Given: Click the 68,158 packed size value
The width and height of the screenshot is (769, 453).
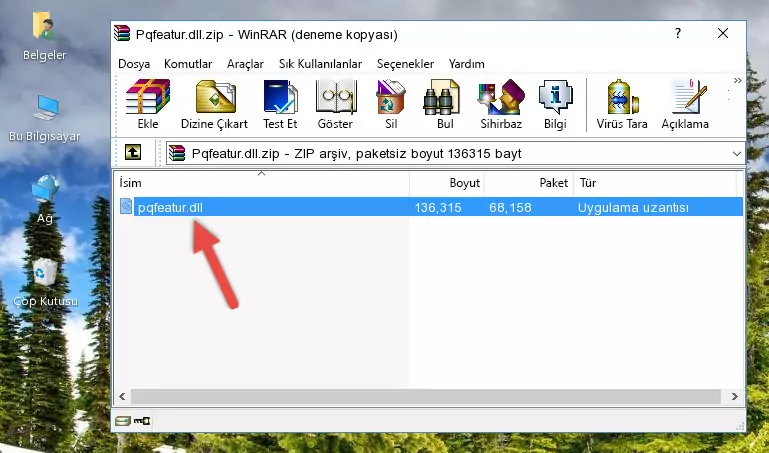Looking at the screenshot, I should [x=510, y=207].
